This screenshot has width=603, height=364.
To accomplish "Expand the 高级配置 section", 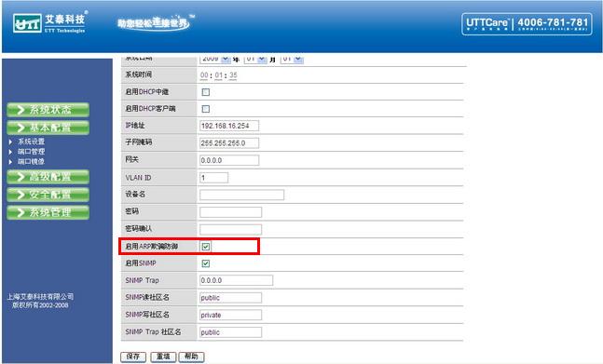I will (x=48, y=177).
